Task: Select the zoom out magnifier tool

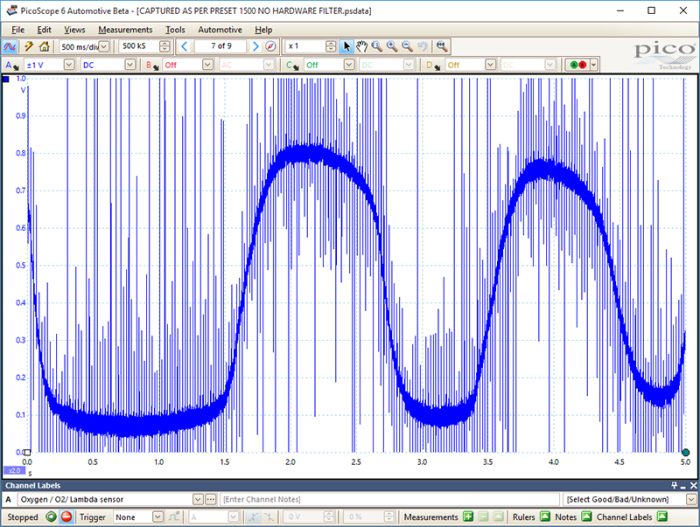Action: [x=407, y=46]
